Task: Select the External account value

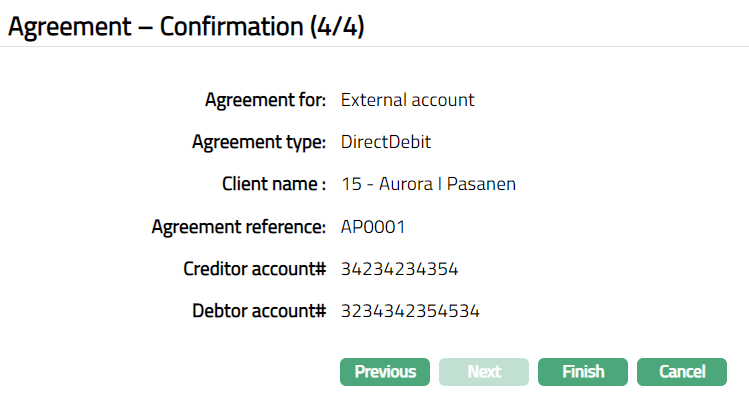Action: point(407,100)
